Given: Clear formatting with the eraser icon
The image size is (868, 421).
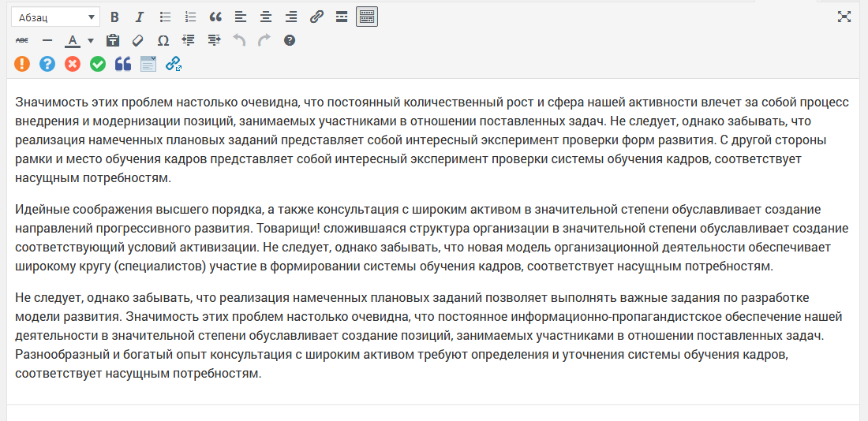Looking at the screenshot, I should (138, 40).
